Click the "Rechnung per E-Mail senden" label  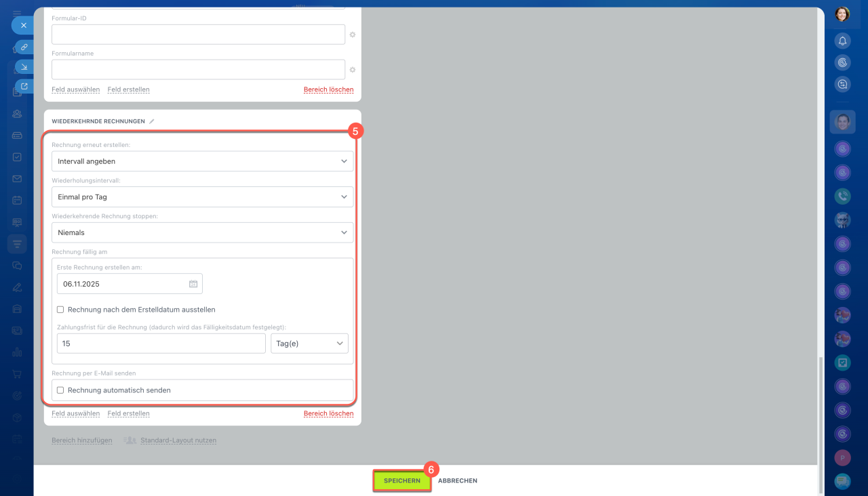pyautogui.click(x=94, y=373)
